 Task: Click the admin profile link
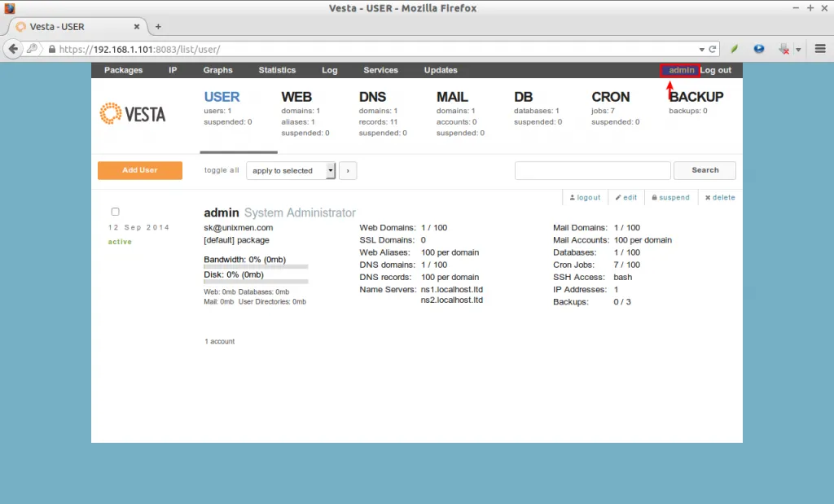(x=682, y=70)
